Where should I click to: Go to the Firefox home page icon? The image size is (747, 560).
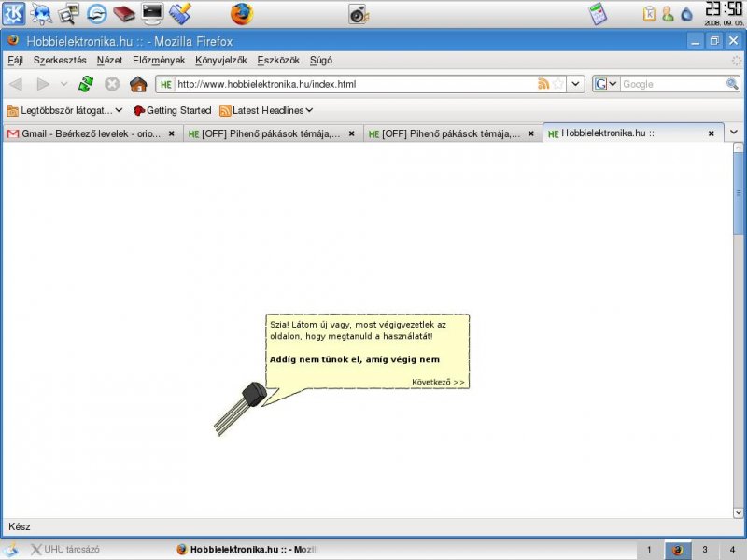tap(138, 84)
